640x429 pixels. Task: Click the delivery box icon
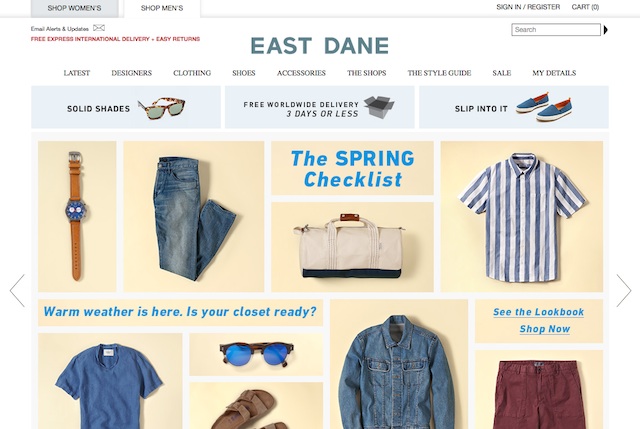[x=379, y=107]
